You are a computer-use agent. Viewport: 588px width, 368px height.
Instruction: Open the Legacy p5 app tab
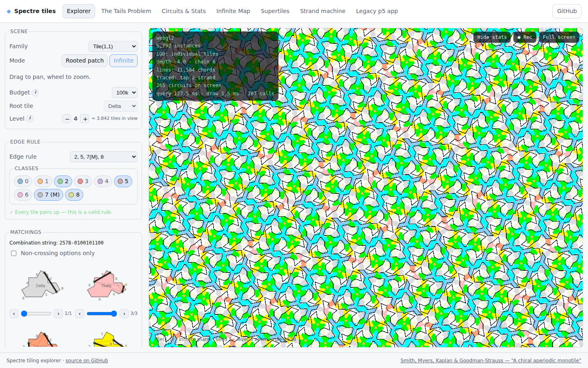(377, 11)
